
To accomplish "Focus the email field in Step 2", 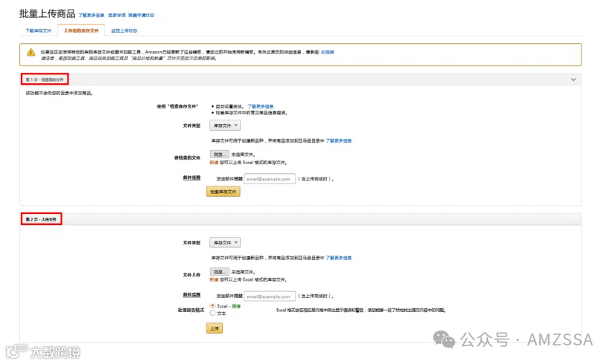I will (x=270, y=296).
